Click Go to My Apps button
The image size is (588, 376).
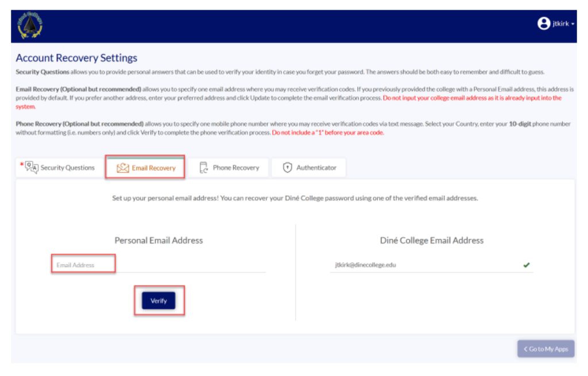(x=546, y=348)
